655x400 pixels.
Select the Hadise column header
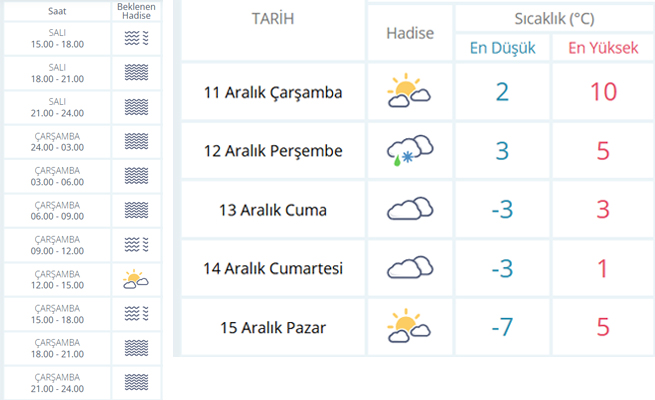410,33
